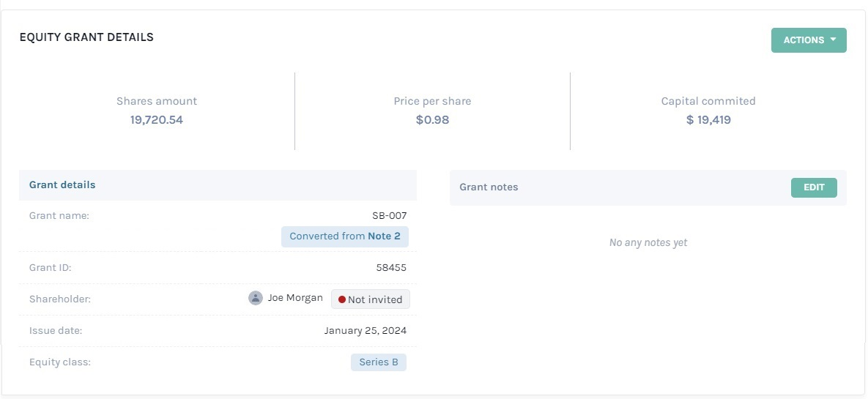The image size is (868, 399).
Task: Edit the grant notes
Action: point(814,187)
